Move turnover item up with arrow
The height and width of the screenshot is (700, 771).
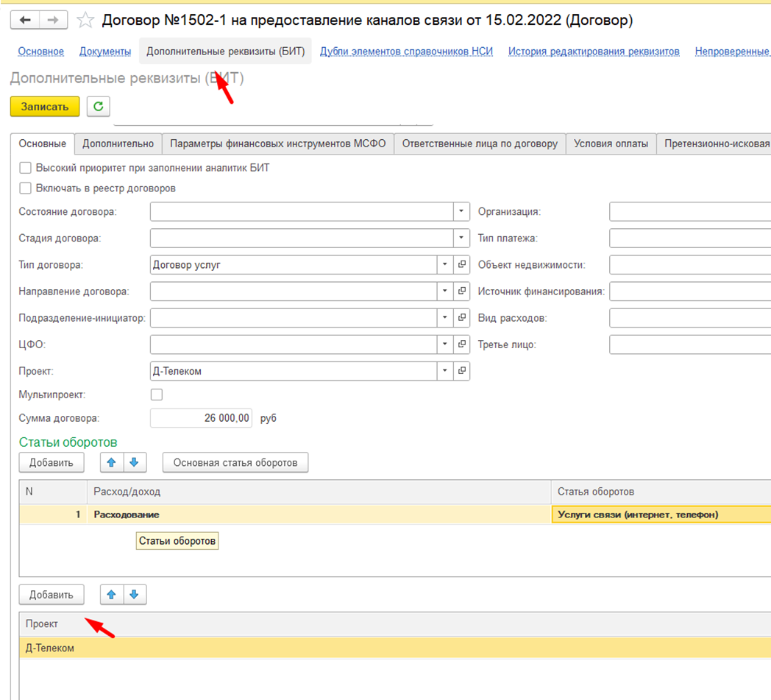pyautogui.click(x=111, y=462)
